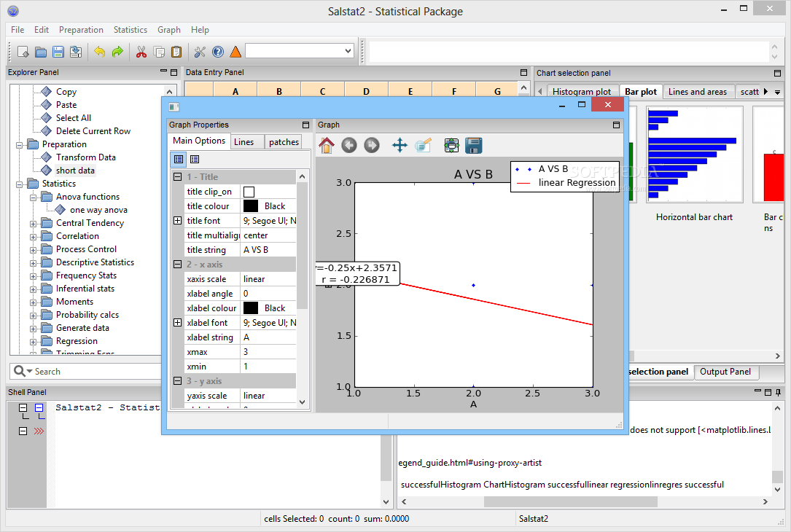Choose the Horizontal bar chart thumbnail

pyautogui.click(x=694, y=154)
